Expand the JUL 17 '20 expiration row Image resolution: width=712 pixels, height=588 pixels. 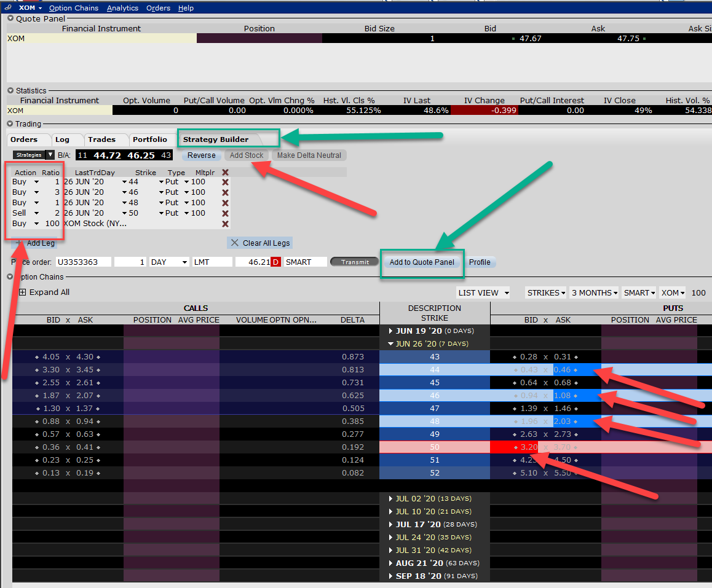pos(391,525)
